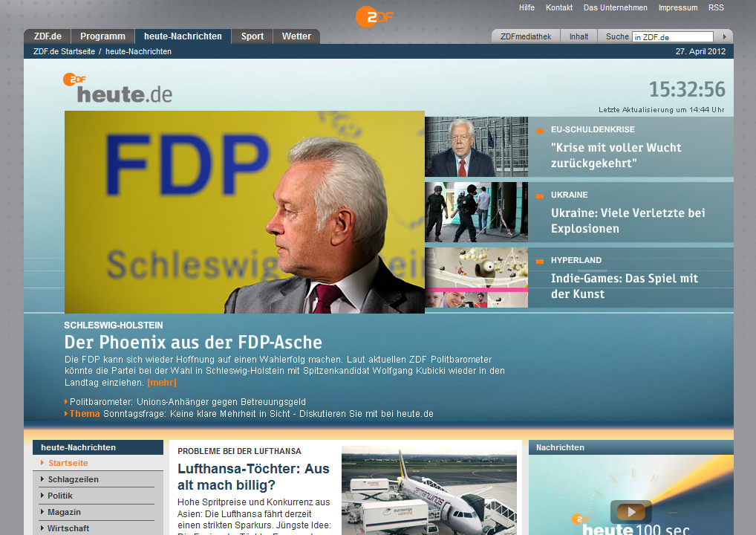The height and width of the screenshot is (535, 756).
Task: Expand Wirtschaft arrow in sidebar
Action: tap(42, 528)
